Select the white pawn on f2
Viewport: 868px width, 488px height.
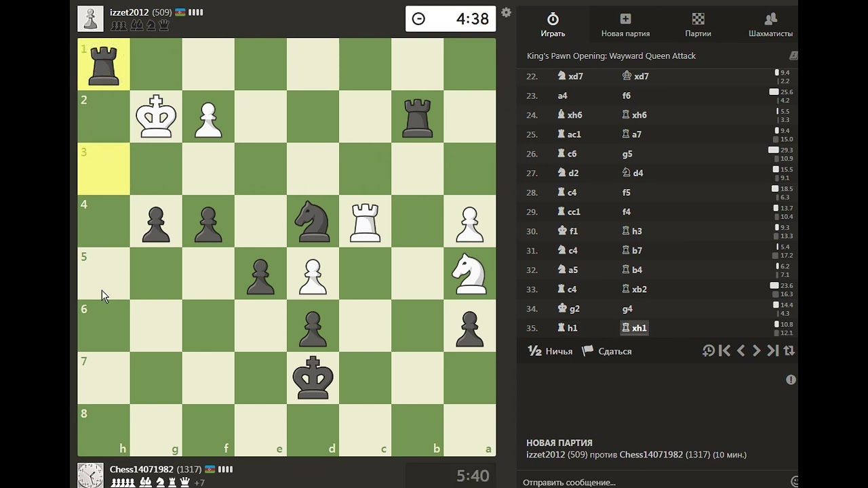coord(208,116)
